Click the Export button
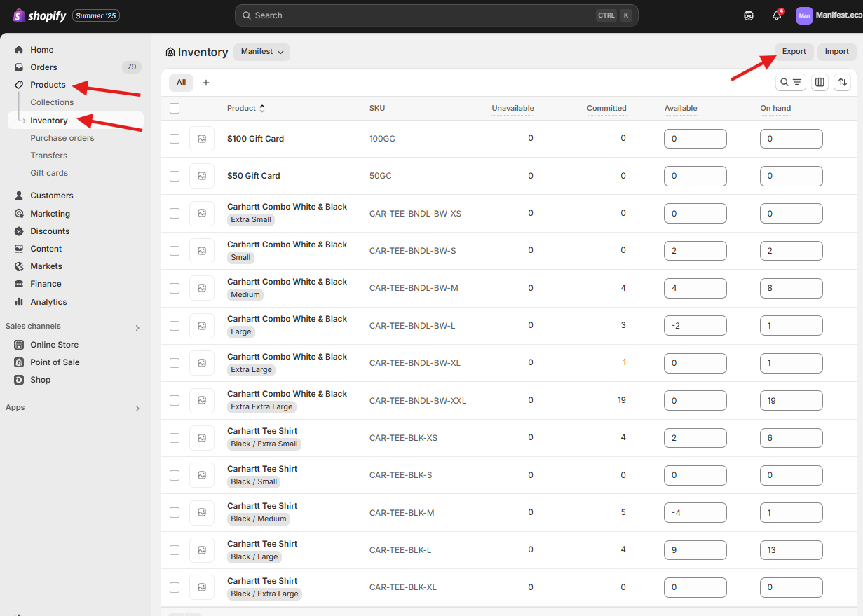Image resolution: width=863 pixels, height=616 pixels. point(794,52)
